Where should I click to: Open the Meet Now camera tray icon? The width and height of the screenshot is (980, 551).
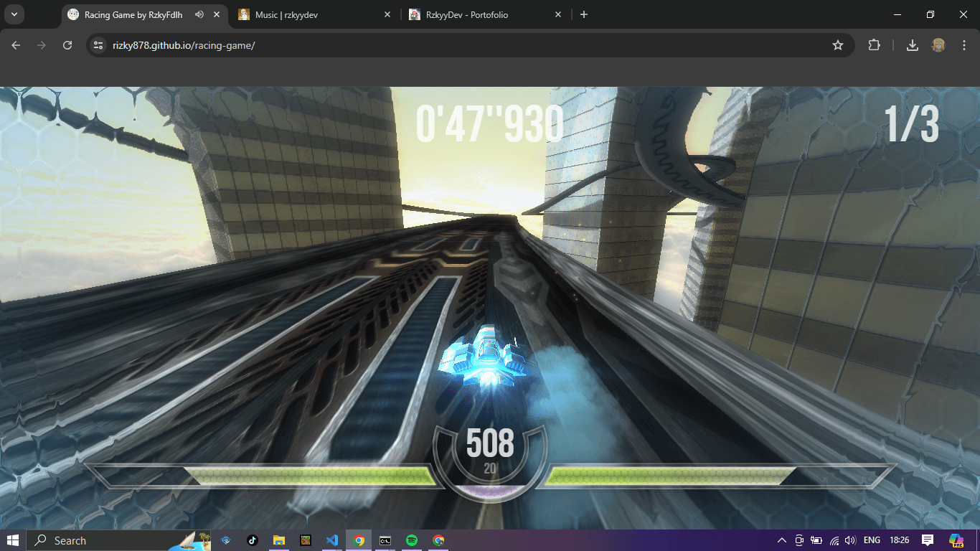799,540
